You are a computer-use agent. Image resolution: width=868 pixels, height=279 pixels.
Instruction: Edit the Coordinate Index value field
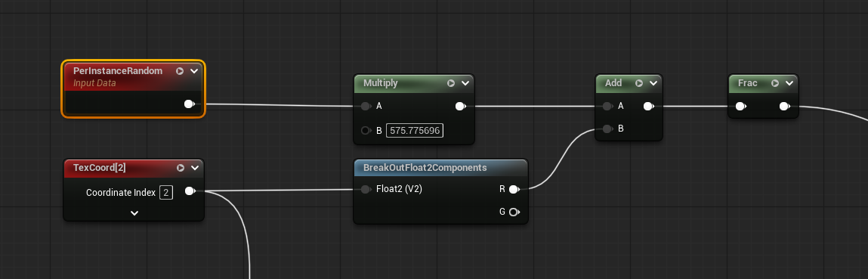[x=166, y=193]
